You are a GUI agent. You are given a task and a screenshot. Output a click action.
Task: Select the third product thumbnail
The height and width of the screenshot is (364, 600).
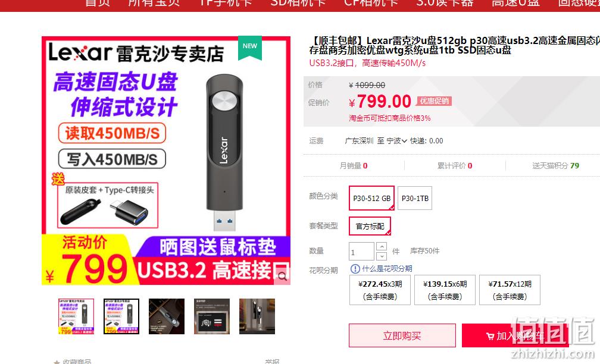(167, 316)
